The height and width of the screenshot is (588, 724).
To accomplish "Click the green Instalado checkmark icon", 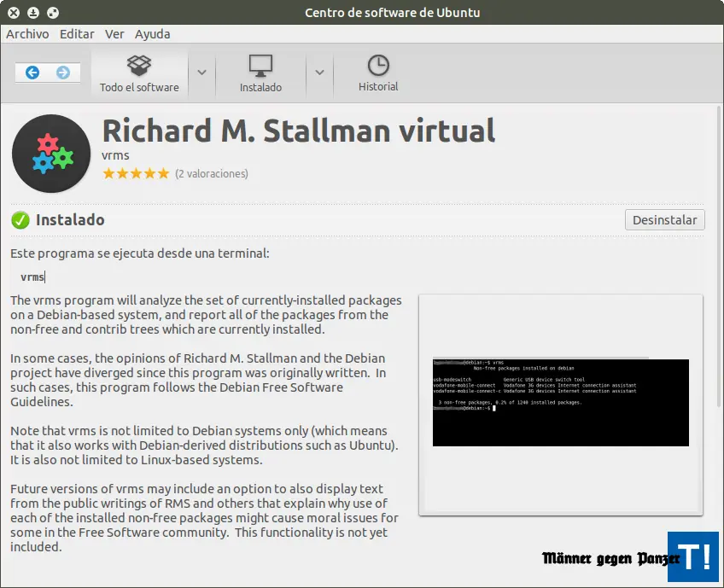I will pos(20,220).
